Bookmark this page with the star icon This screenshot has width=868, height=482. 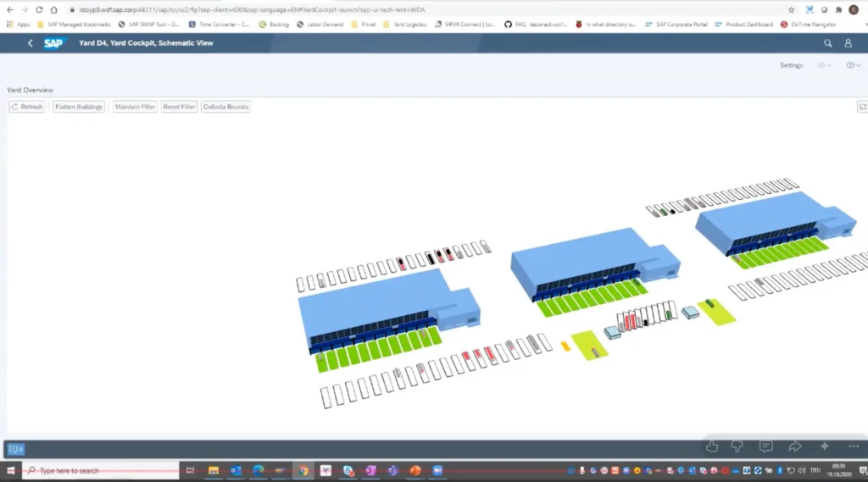791,9
